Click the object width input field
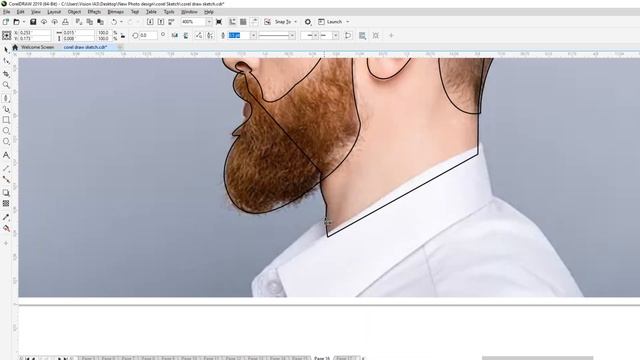 pyautogui.click(x=79, y=33)
